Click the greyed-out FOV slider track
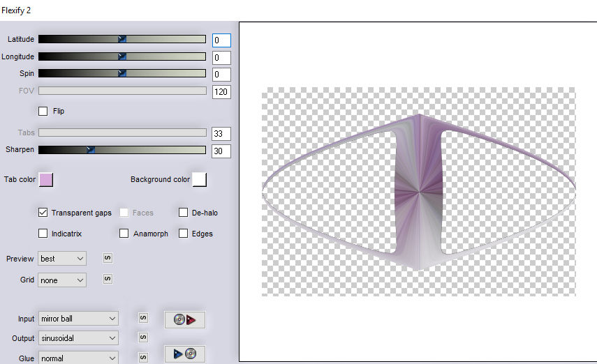Viewport: 597px width, 364px height. click(122, 91)
